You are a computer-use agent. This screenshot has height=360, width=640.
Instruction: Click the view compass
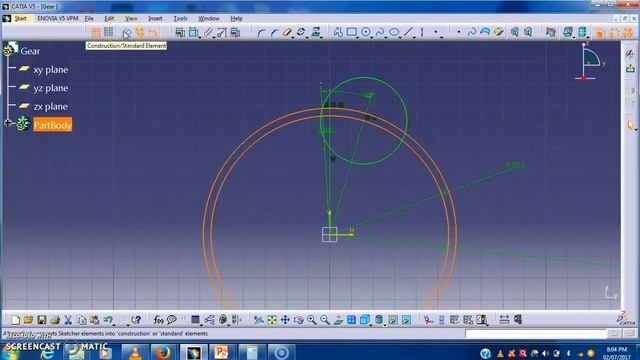[x=589, y=61]
